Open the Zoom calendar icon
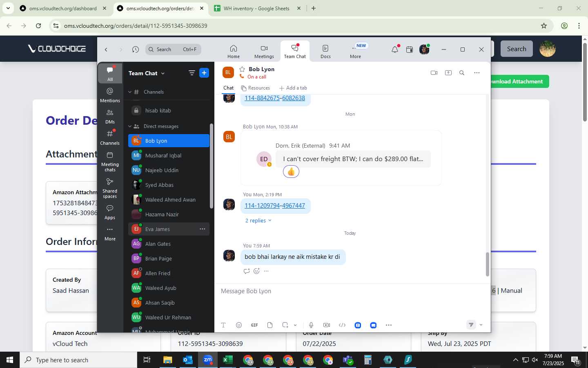The image size is (588, 368). pos(410,49)
